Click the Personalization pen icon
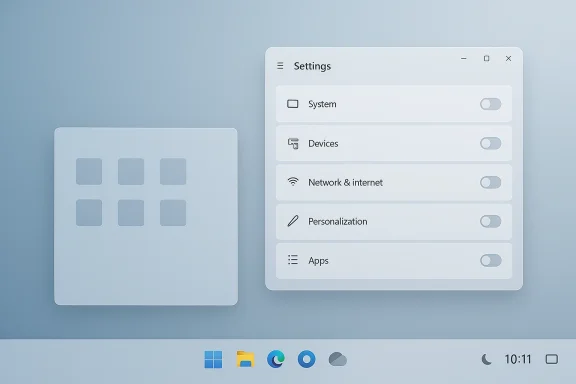 coord(293,221)
